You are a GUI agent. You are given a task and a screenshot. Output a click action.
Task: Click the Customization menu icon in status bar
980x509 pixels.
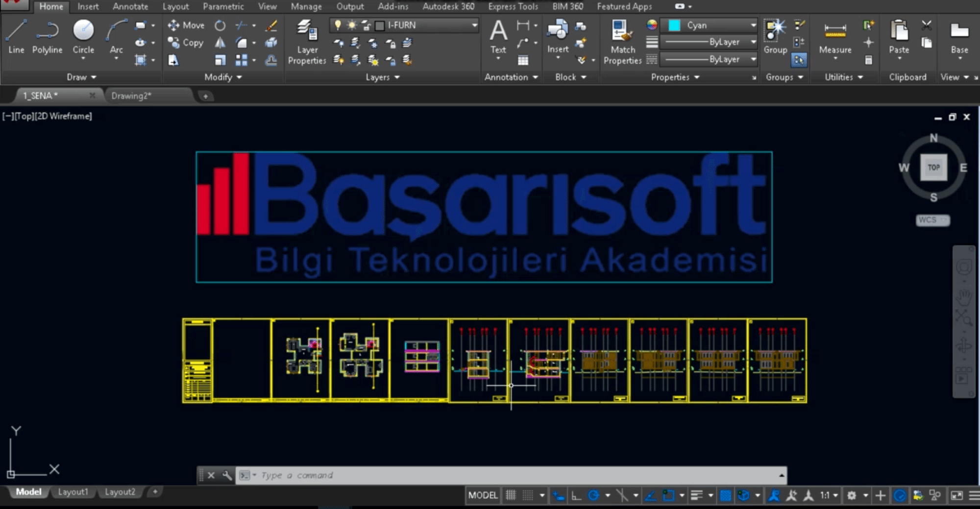point(974,495)
